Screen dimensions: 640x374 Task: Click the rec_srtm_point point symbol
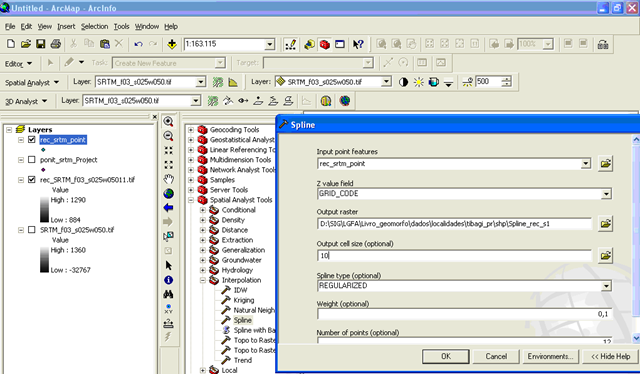point(43,150)
